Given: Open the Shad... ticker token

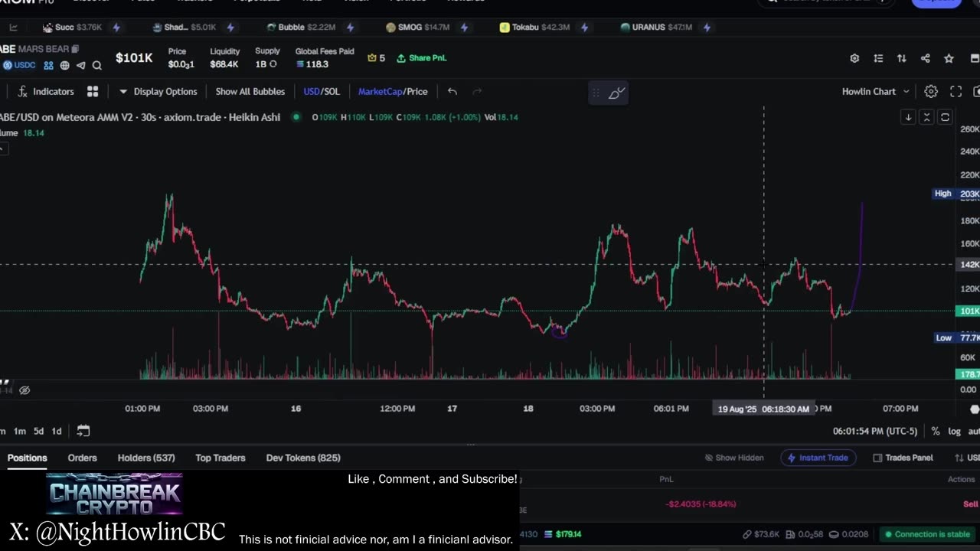Looking at the screenshot, I should click(185, 28).
